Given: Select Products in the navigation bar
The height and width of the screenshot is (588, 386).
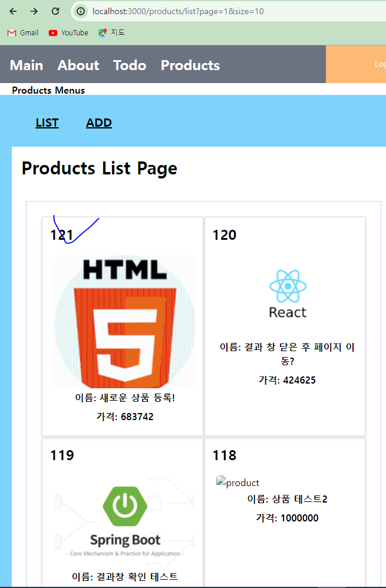Looking at the screenshot, I should (x=190, y=65).
